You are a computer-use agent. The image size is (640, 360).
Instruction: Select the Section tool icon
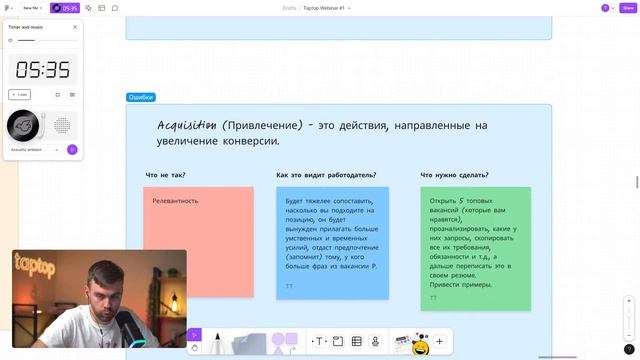[x=338, y=341]
